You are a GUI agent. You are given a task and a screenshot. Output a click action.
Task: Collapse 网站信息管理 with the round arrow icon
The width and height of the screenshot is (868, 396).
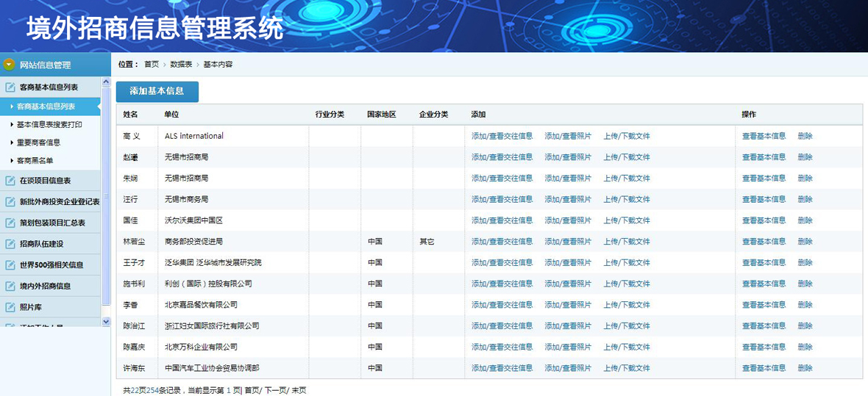click(8, 65)
